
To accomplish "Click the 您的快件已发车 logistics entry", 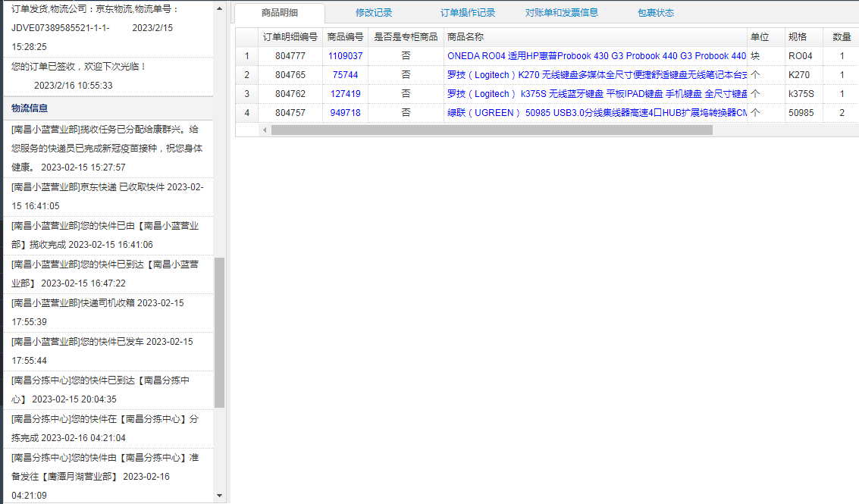I will click(x=108, y=351).
